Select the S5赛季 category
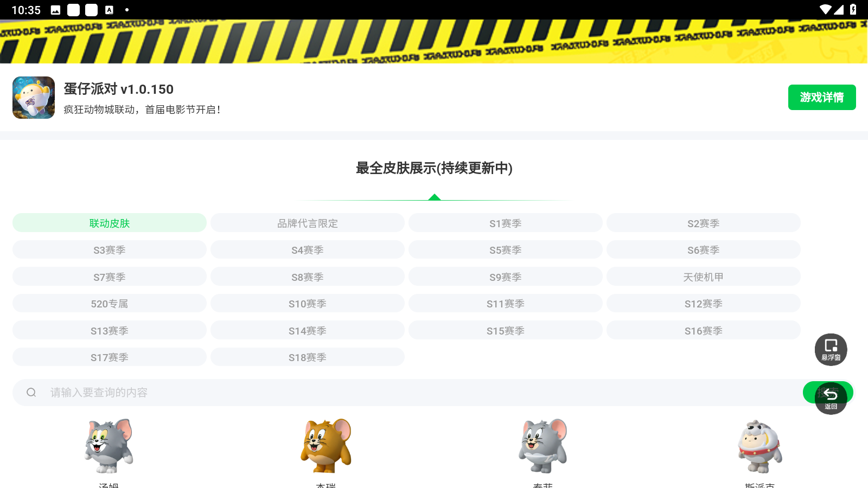The height and width of the screenshot is (488, 868). coord(506,249)
